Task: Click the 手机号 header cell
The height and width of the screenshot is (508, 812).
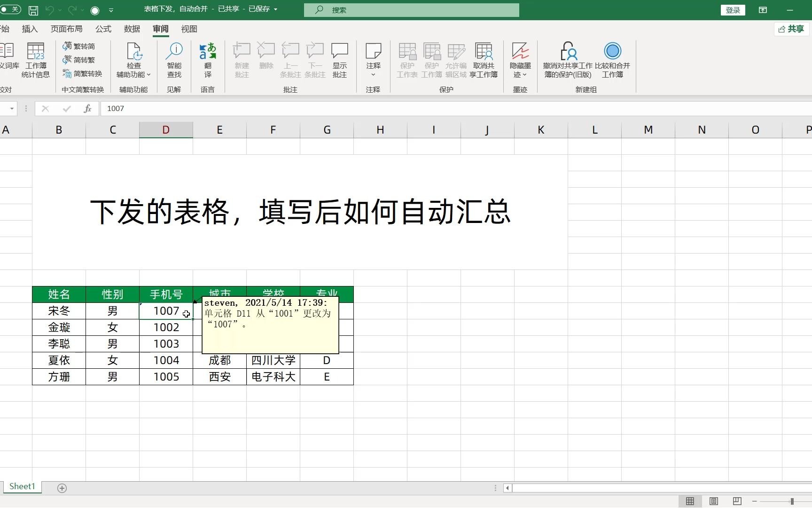Action: pyautogui.click(x=166, y=294)
